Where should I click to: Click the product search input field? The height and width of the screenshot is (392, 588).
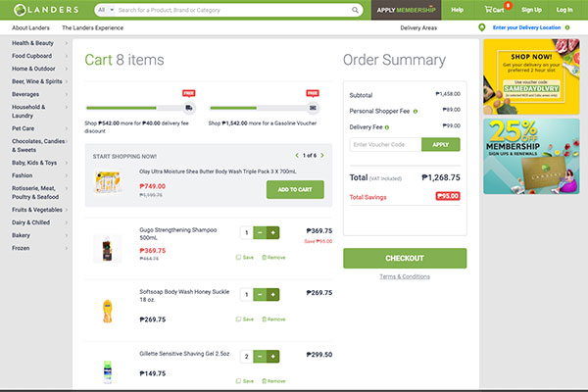tap(233, 10)
